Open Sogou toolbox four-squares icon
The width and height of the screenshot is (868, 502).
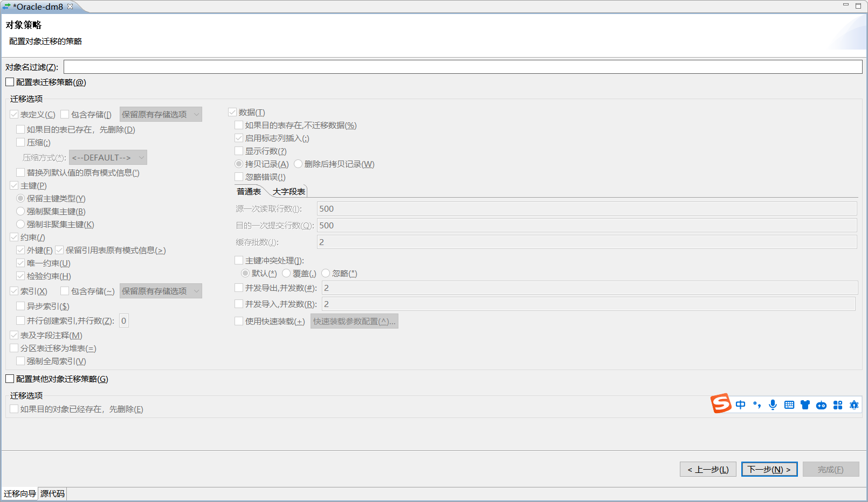838,405
